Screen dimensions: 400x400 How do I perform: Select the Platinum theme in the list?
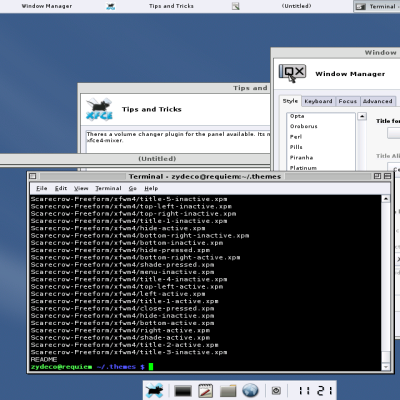point(321,168)
